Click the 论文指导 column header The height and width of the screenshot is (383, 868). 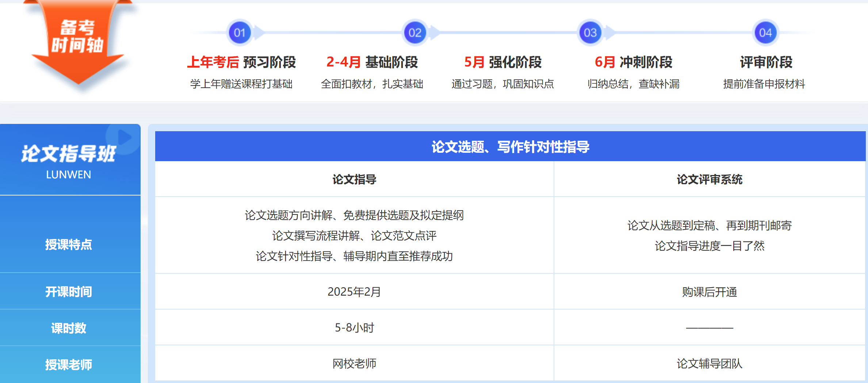click(354, 179)
